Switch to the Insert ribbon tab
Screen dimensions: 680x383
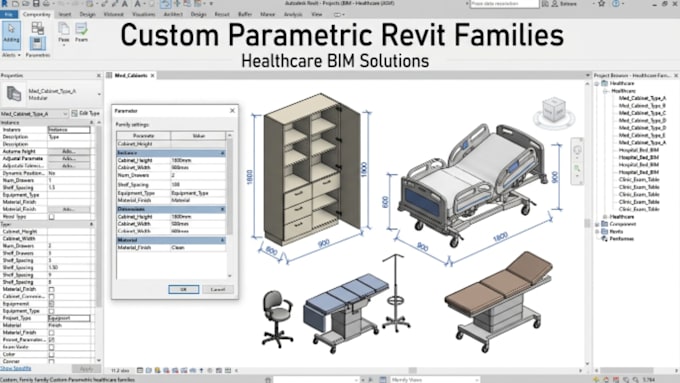pyautogui.click(x=65, y=14)
